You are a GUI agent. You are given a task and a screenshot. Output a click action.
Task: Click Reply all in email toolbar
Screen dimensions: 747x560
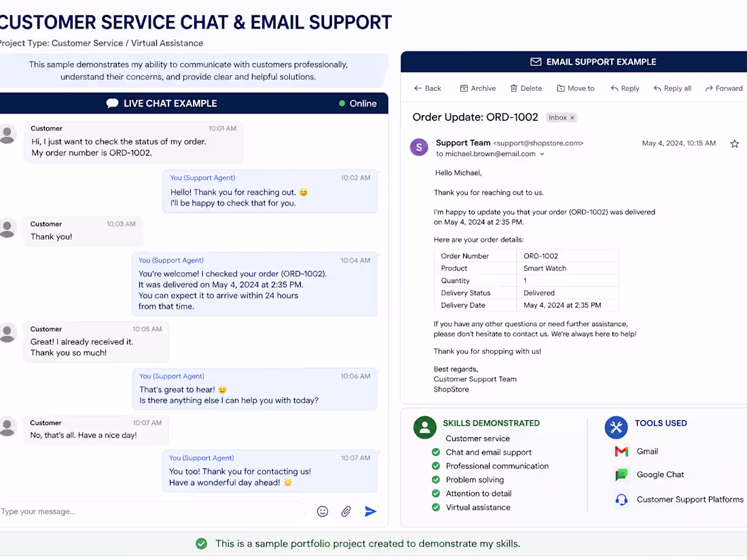tap(672, 88)
